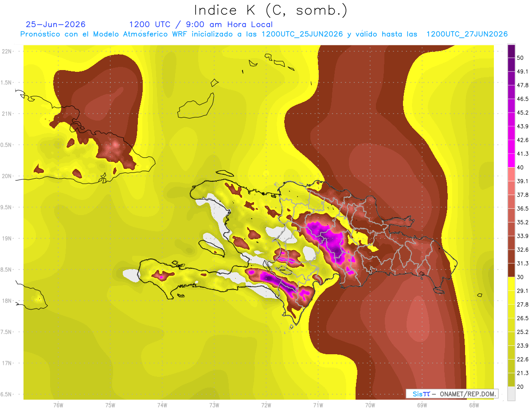
Task: Click the '68W' longitude axis label
Action: [474, 405]
